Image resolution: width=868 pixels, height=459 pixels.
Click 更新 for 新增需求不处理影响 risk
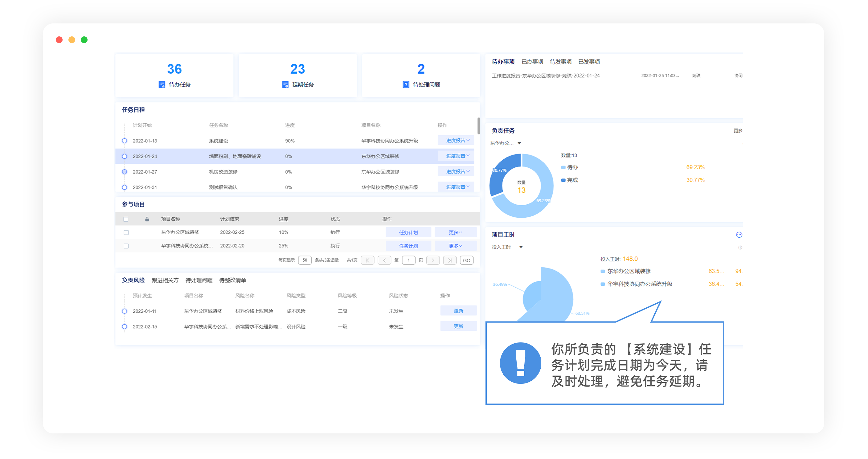[x=458, y=326]
